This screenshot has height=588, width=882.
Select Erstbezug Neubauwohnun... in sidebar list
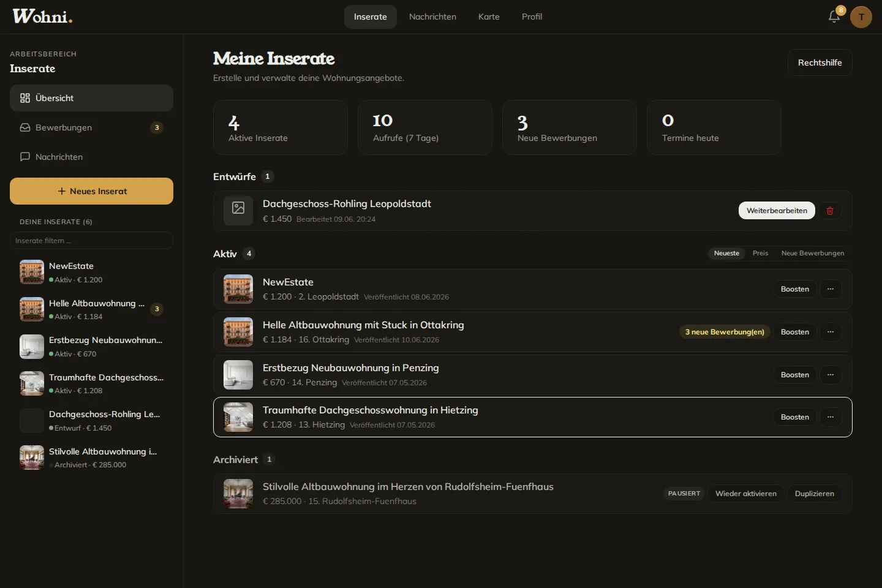pyautogui.click(x=91, y=346)
